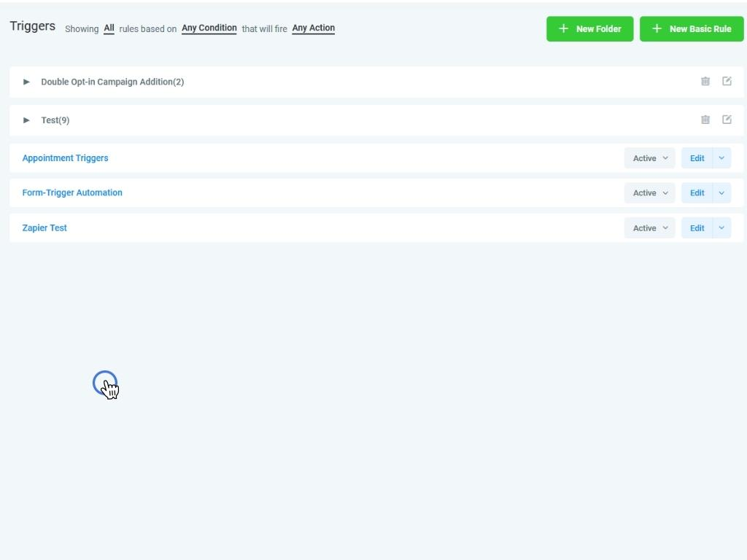This screenshot has width=747, height=560.
Task: Open Active status dropdown for Form-Trigger Automation
Action: [650, 192]
